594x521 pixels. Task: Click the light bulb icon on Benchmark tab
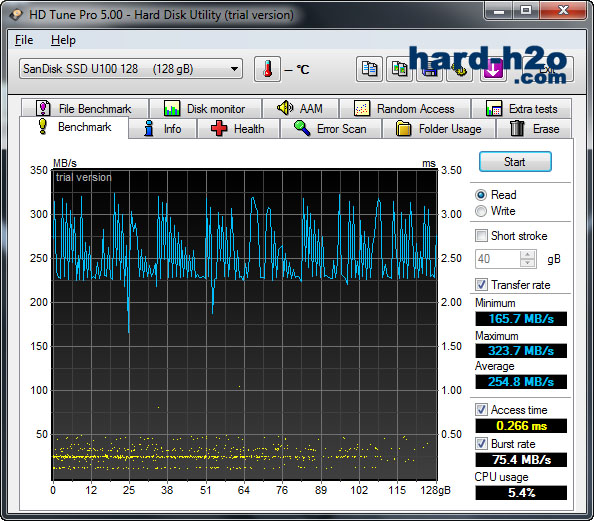point(42,127)
